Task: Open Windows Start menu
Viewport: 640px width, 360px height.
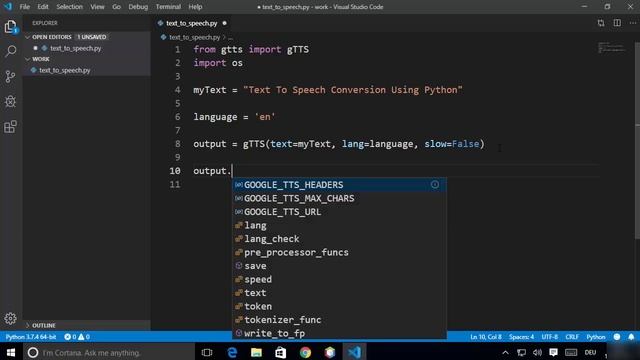Action: [11, 352]
